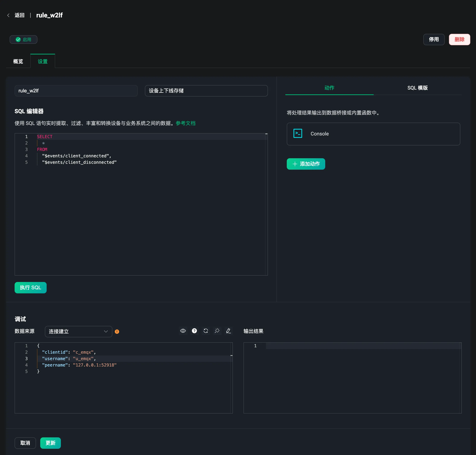476x455 pixels.
Task: Click the eye preview icon in debug toolbar
Action: pos(183,331)
